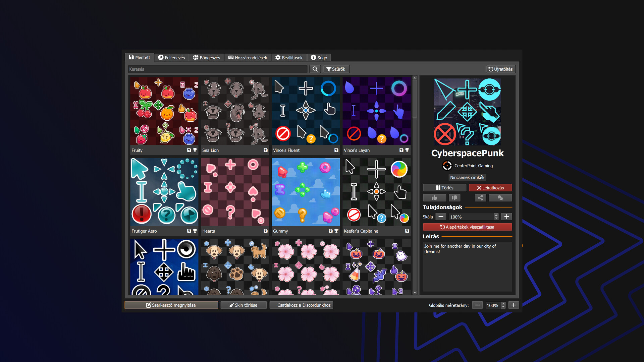Select the Frutiger Aero cursor thumbnail
This screenshot has width=644, height=362.
point(164,192)
